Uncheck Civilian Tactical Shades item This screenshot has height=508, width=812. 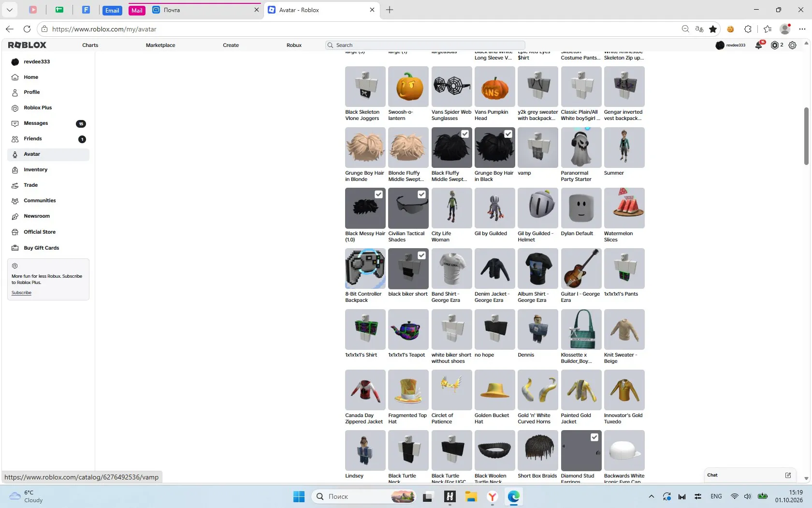[421, 194]
